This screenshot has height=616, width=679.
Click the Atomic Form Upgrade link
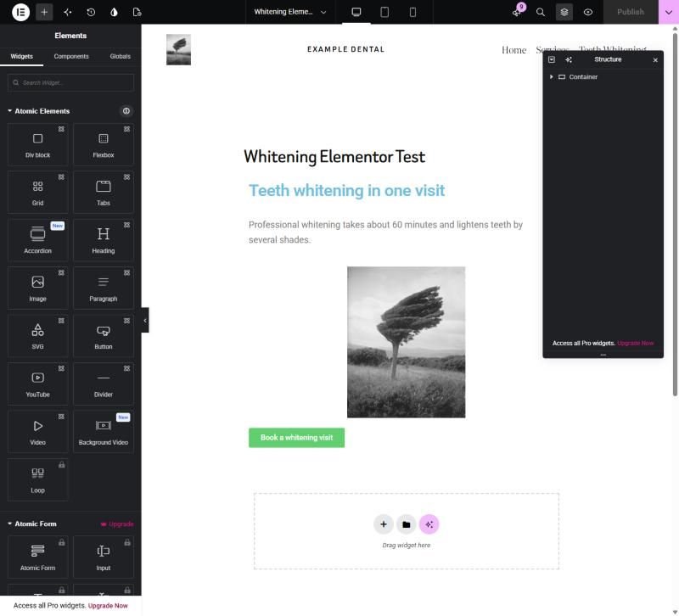[117, 524]
